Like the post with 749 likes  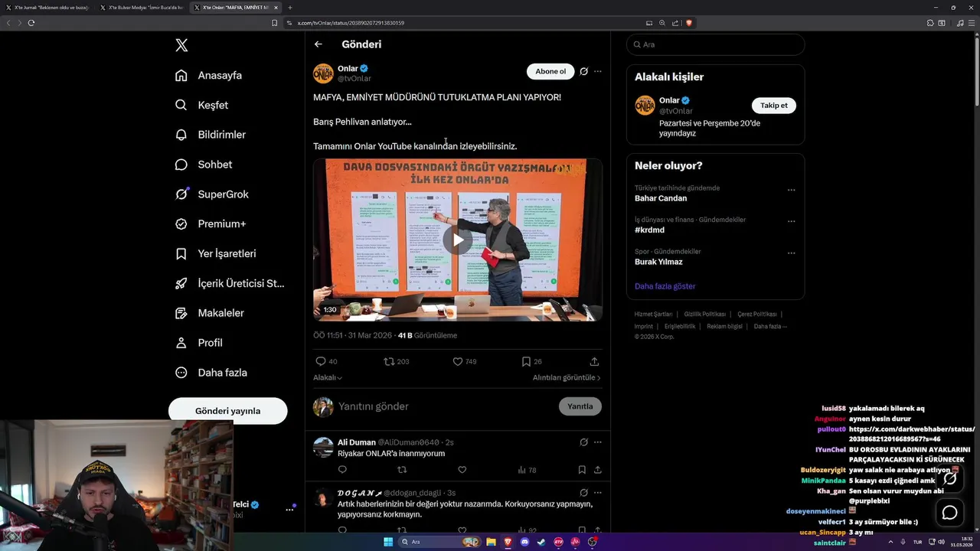(x=458, y=361)
